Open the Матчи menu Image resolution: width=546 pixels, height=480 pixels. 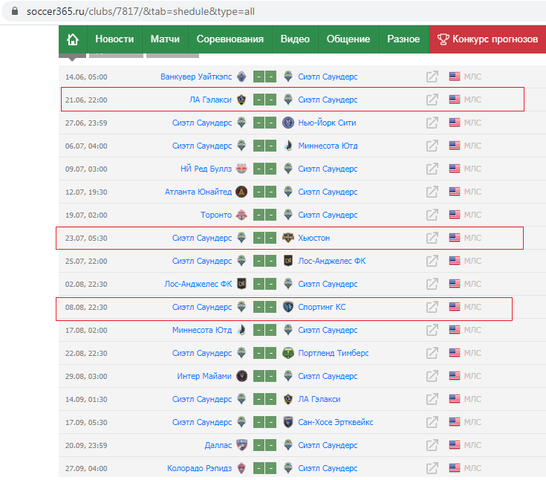tap(165, 39)
